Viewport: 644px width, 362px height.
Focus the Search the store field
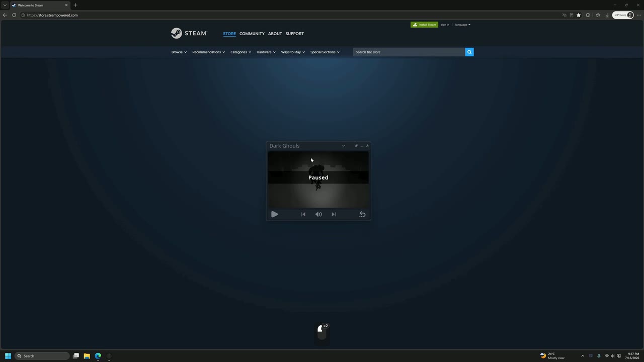pos(409,52)
